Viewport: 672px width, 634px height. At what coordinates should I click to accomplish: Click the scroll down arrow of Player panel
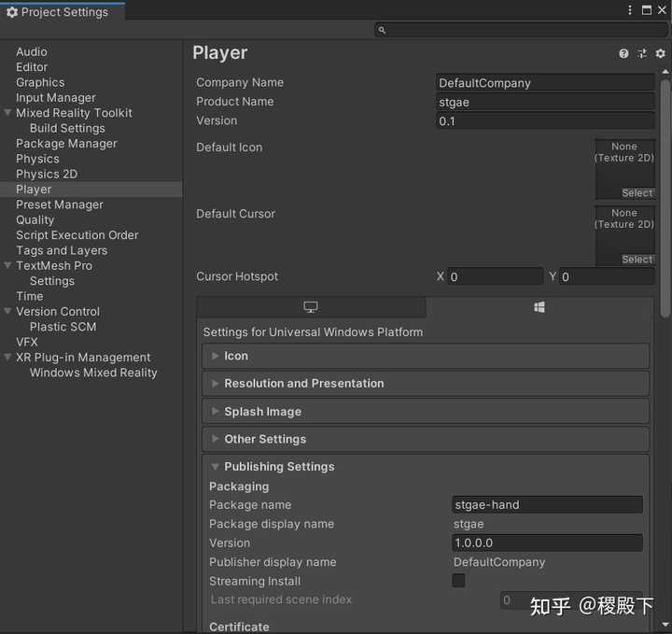(x=665, y=624)
